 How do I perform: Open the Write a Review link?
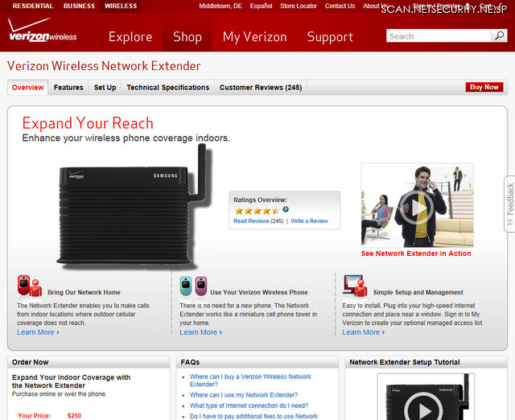pyautogui.click(x=309, y=220)
